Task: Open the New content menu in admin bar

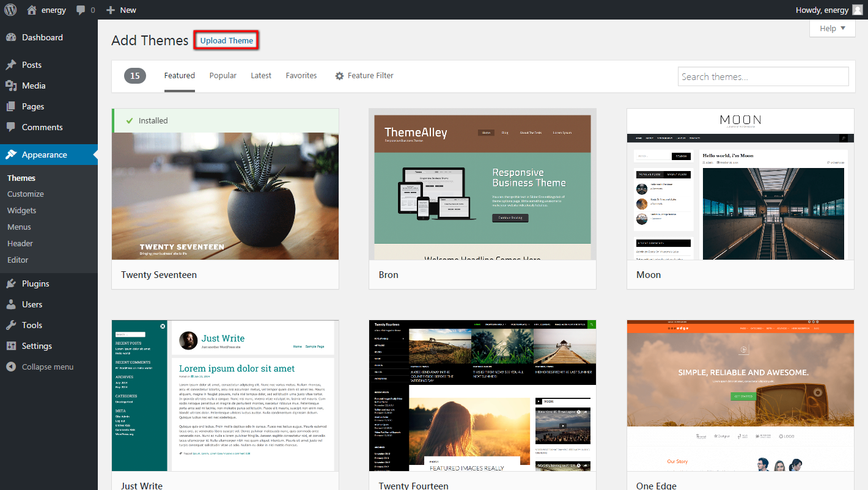Action: [121, 10]
